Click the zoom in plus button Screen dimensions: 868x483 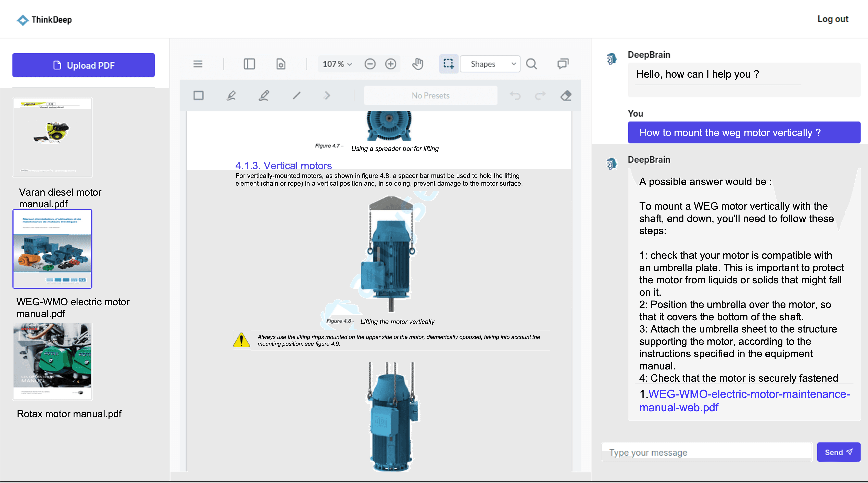click(391, 64)
